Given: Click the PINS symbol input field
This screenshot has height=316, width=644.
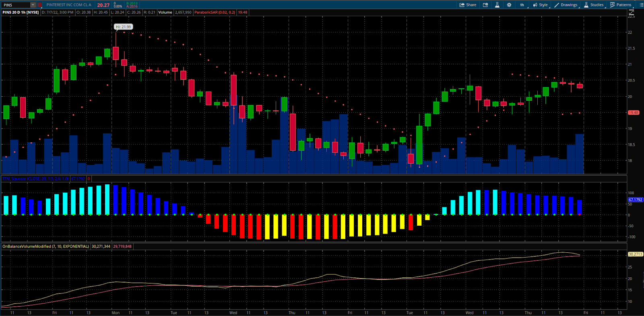Looking at the screenshot, I should [16, 5].
